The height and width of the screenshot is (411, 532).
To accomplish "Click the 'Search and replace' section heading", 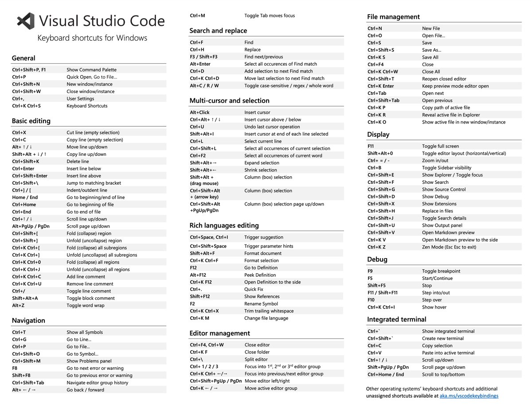I will (x=218, y=31).
